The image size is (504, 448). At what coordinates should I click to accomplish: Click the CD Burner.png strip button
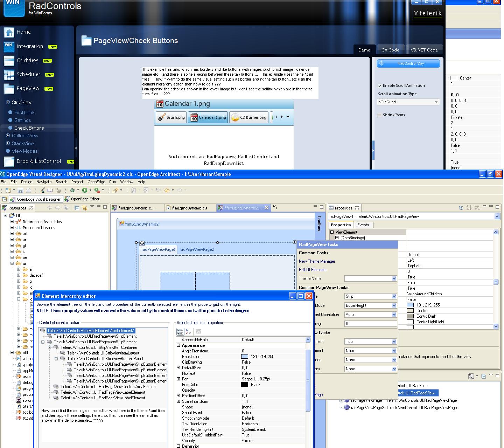pos(249,117)
